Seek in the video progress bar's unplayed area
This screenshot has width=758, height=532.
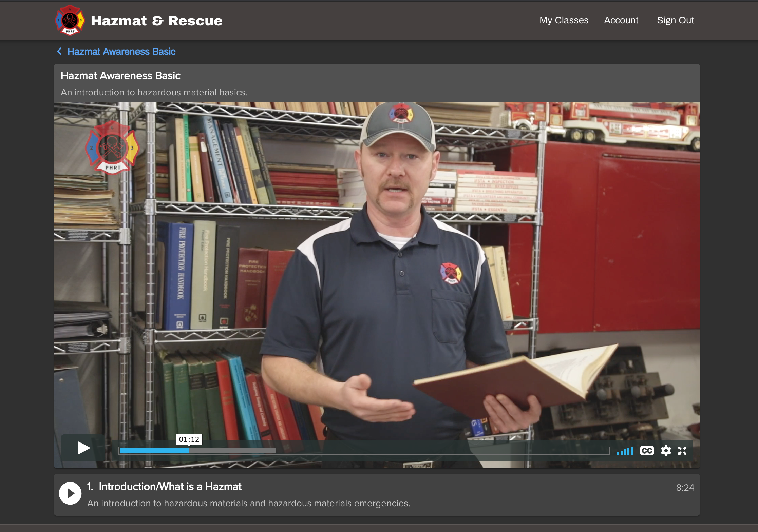441,451
